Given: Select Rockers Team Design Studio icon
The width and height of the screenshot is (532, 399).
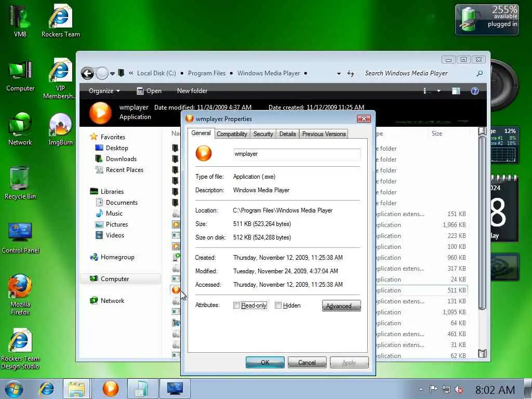Looking at the screenshot, I should 20,349.
